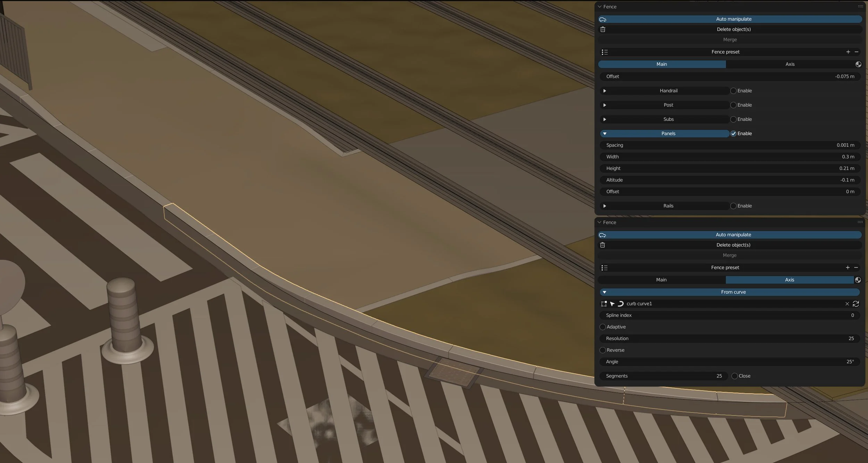Viewport: 868px width, 463px height.
Task: Click the Resolution slider field
Action: [729, 338]
